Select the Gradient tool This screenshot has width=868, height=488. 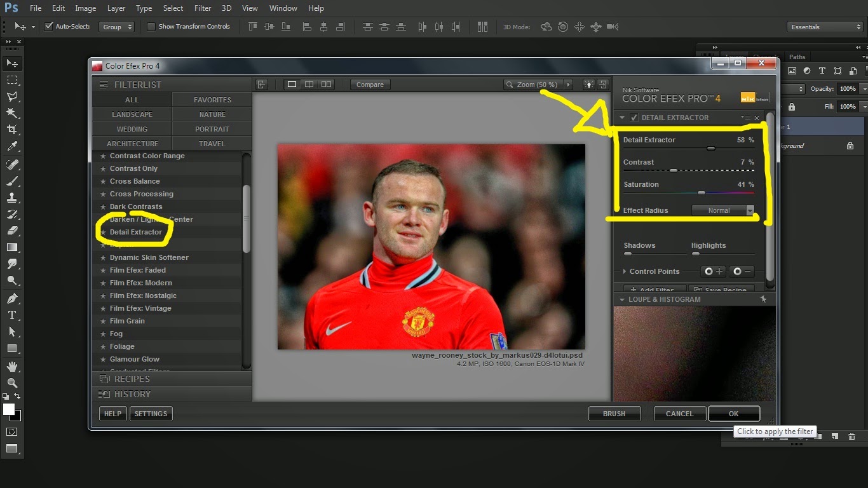click(12, 247)
